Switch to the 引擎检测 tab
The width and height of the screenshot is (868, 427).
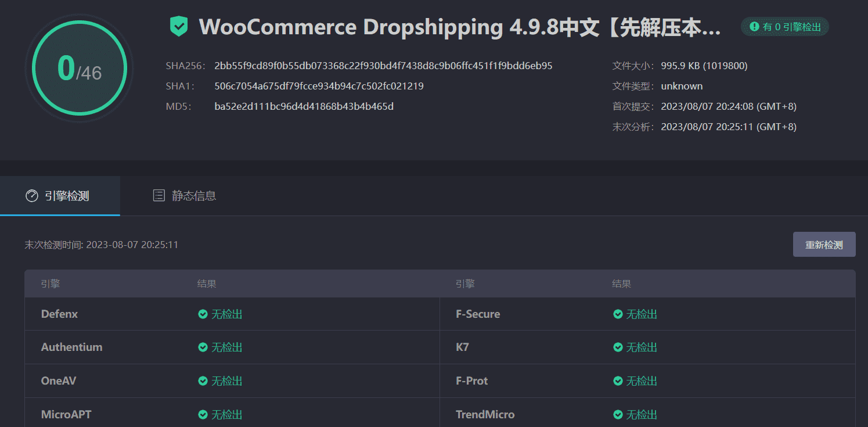[60, 196]
